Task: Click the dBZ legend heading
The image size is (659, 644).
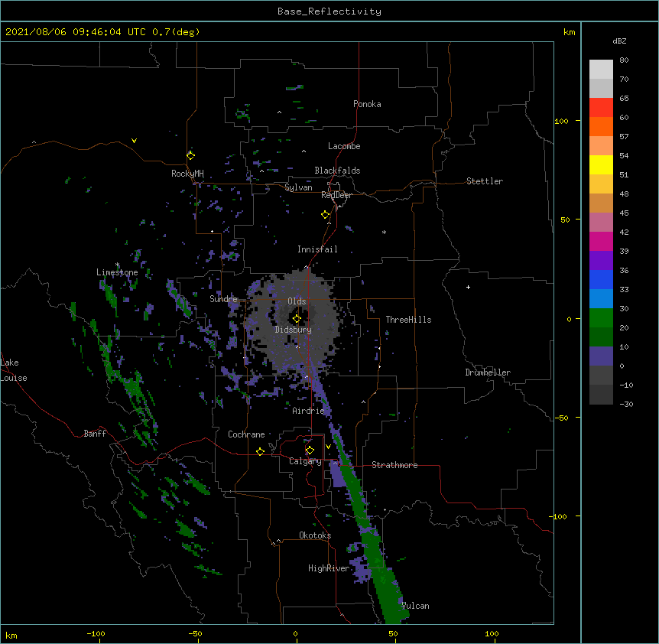Action: (x=619, y=41)
